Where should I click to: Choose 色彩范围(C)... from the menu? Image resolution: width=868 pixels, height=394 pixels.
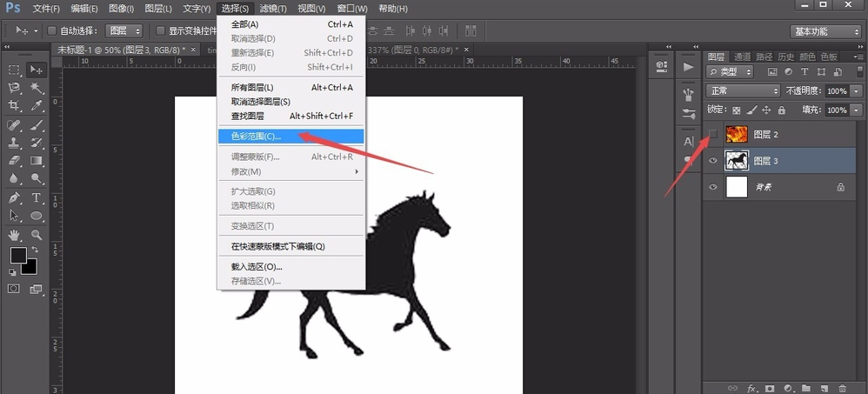[x=291, y=137]
